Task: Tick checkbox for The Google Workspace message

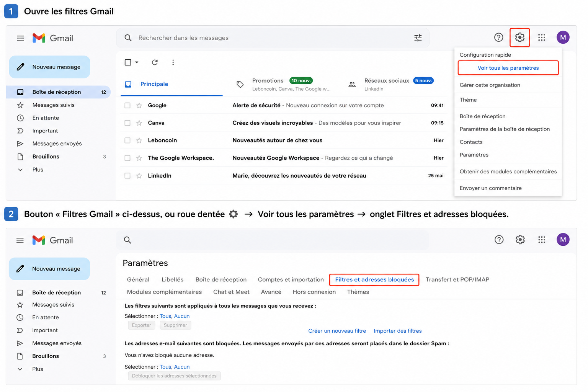Action: [x=127, y=158]
